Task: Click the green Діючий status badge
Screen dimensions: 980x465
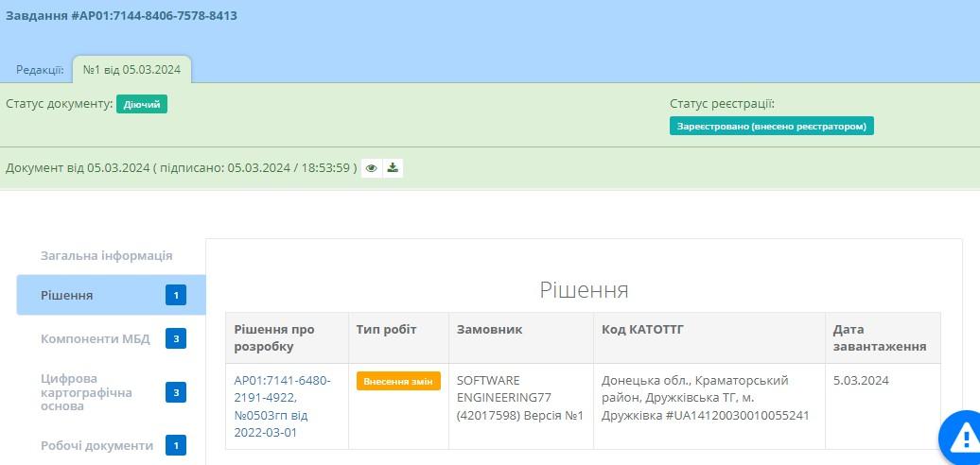Action: pyautogui.click(x=142, y=104)
